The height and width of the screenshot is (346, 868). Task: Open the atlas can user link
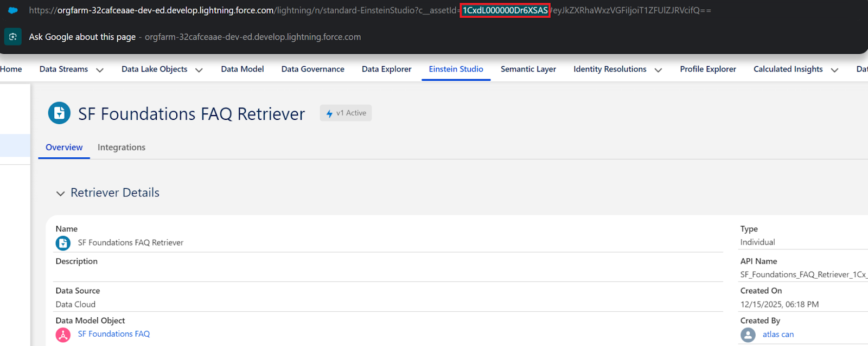(778, 335)
